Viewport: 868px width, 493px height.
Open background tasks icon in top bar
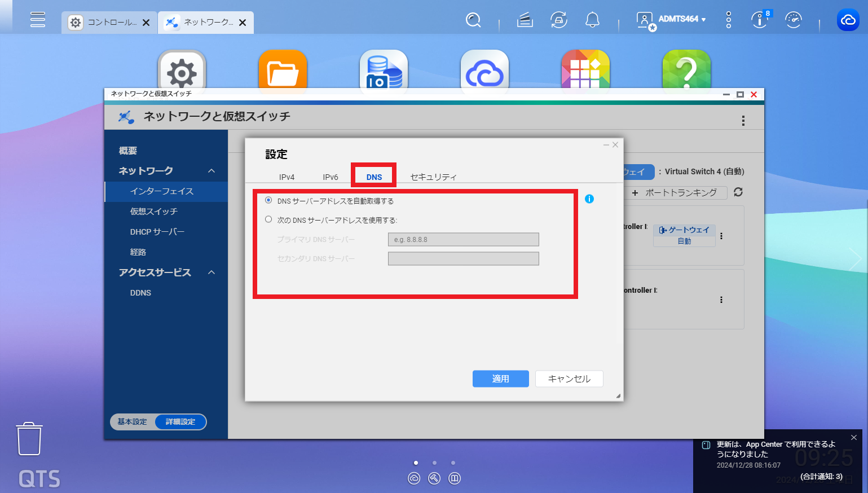pos(525,20)
